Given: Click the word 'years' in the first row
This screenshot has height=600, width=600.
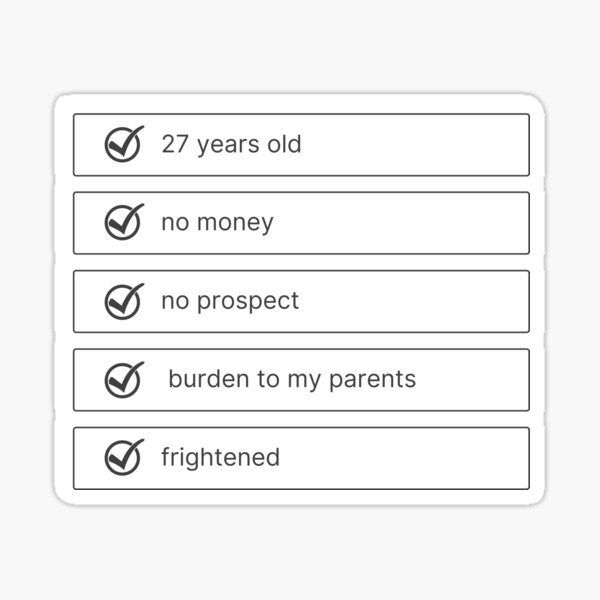Looking at the screenshot, I should click(x=228, y=146).
